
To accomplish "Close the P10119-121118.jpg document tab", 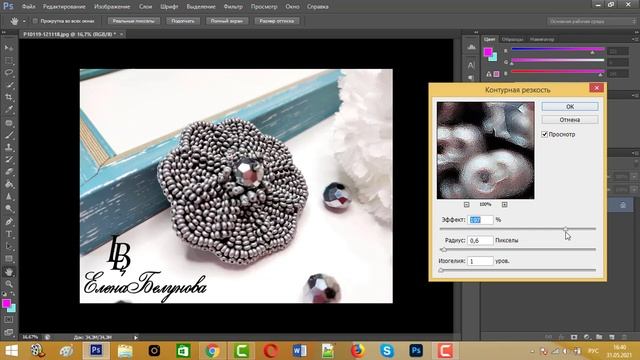I will click(x=121, y=34).
